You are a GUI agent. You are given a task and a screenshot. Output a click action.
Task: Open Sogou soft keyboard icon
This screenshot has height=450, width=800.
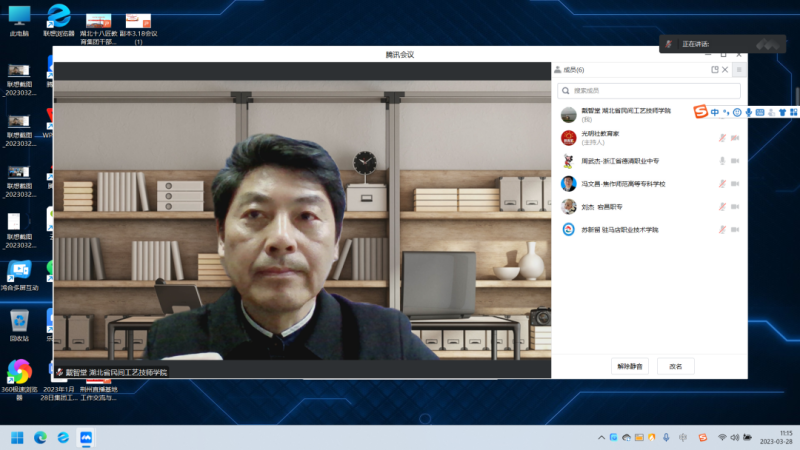click(760, 112)
